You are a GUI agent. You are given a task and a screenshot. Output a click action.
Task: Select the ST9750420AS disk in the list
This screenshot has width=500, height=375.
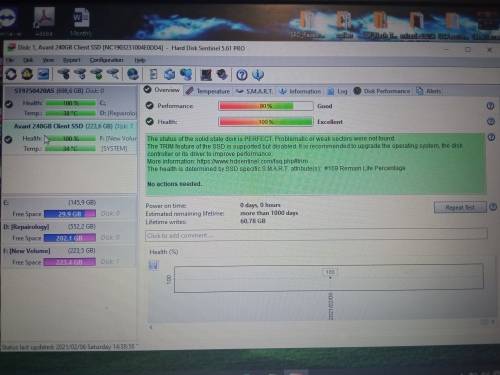tap(70, 102)
